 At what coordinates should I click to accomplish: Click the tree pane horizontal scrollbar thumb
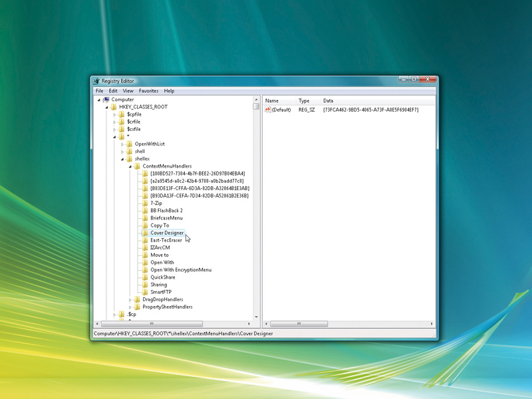[152, 324]
